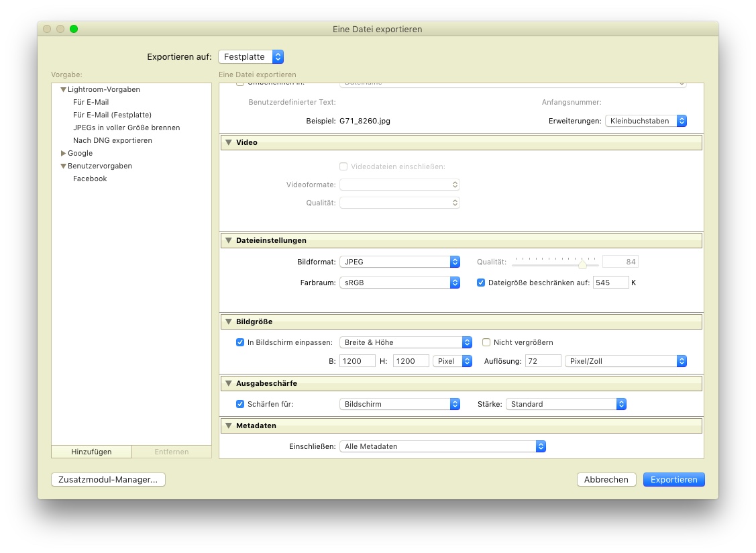Screen dimensions: 756x553
Task: Toggle Videodateien einschließen checkbox
Action: [343, 166]
